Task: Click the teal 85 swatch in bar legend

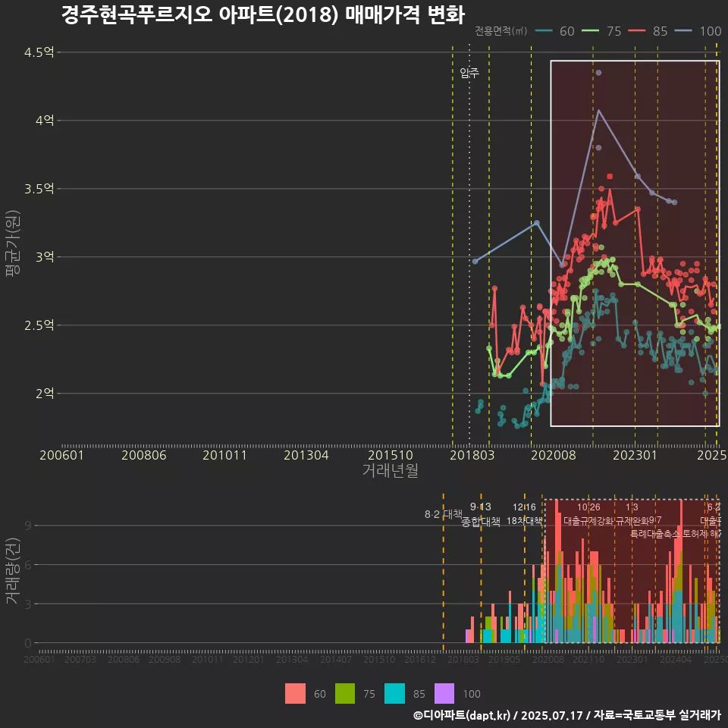Action: pyautogui.click(x=394, y=693)
